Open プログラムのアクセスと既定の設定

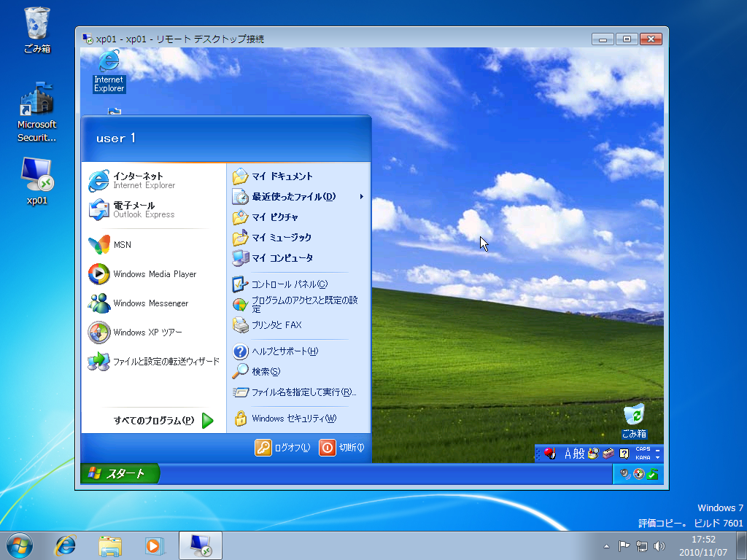(x=298, y=304)
